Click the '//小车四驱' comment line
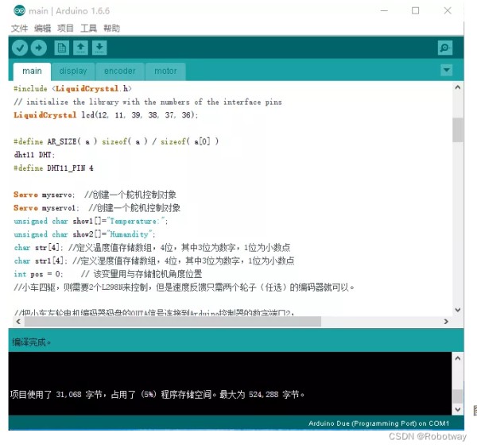Image resolution: width=477 pixels, height=448 pixels. (184, 288)
